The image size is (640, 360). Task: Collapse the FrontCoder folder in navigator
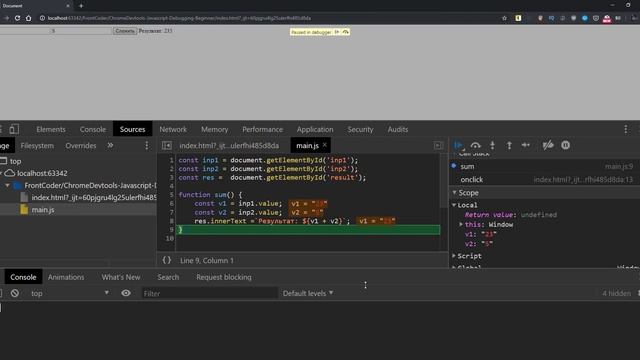7,185
